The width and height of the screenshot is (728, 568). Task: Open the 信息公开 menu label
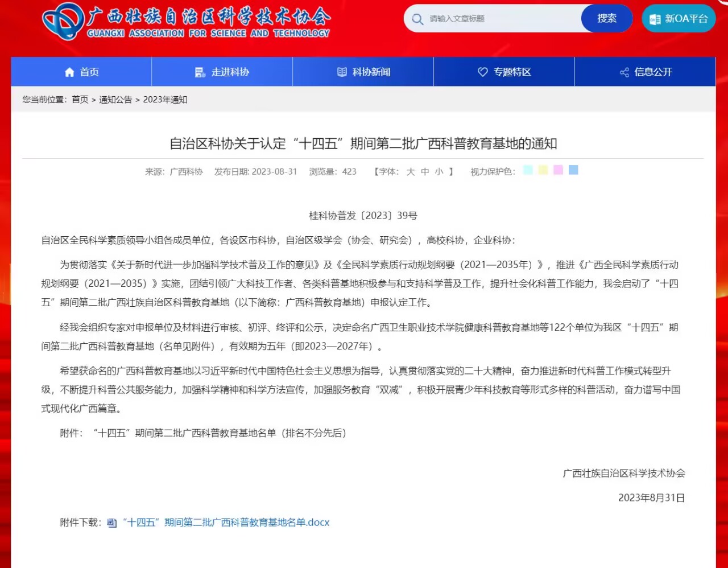click(x=653, y=72)
